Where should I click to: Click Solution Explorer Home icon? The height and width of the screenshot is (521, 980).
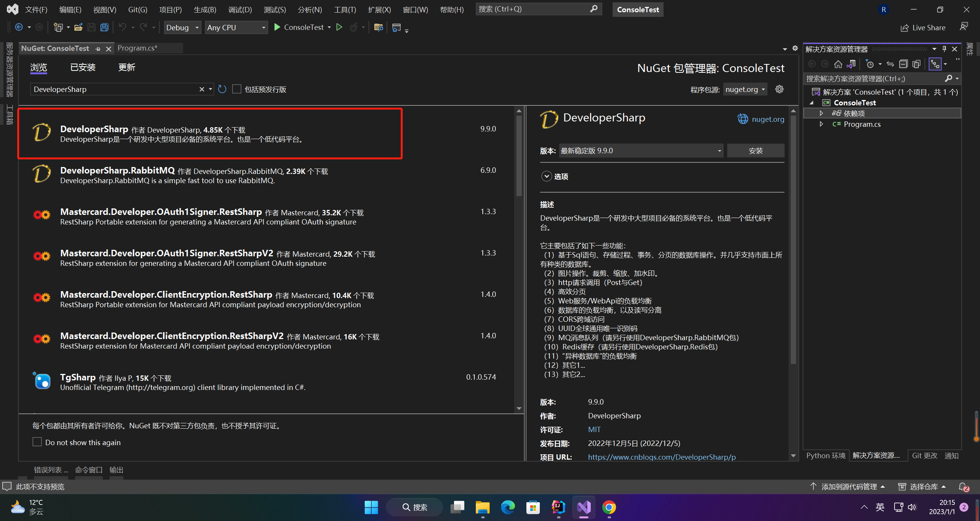pos(838,64)
